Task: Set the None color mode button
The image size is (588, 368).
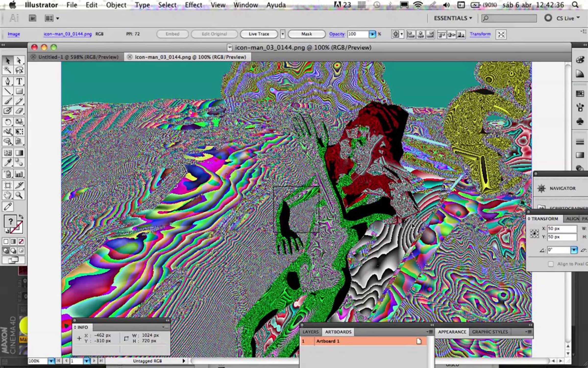Action: pos(21,242)
